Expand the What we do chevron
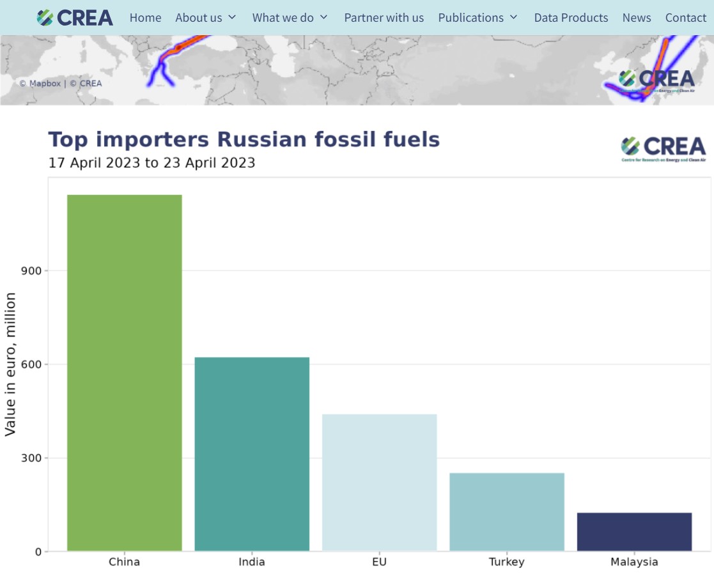 pyautogui.click(x=323, y=17)
